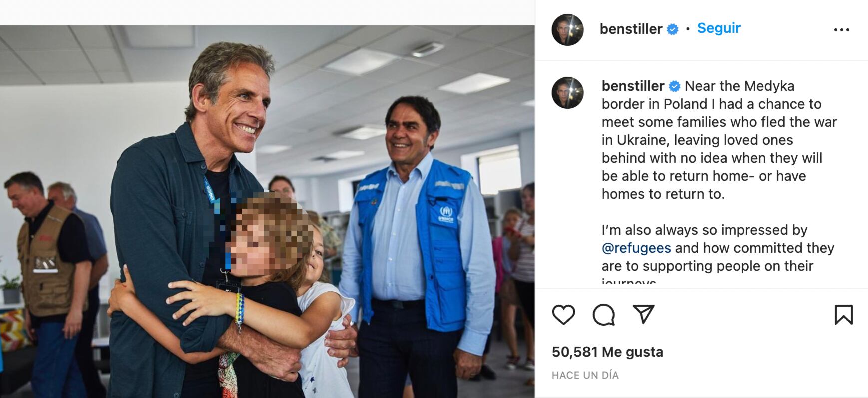The image size is (868, 398).
Task: Save the post with the bookmark icon
Action: pos(843,315)
